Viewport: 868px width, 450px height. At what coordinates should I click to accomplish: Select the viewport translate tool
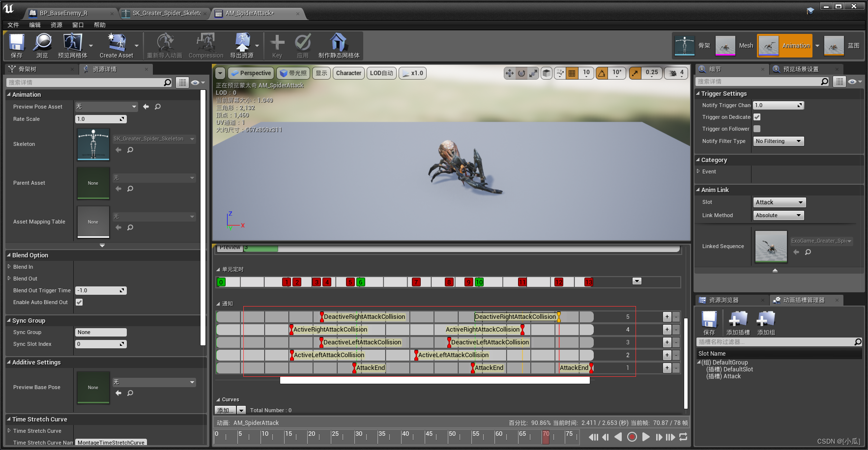click(x=510, y=73)
